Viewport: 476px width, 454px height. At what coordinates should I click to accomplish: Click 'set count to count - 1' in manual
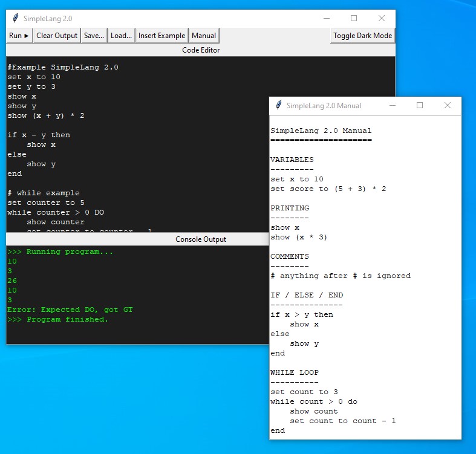pos(343,421)
